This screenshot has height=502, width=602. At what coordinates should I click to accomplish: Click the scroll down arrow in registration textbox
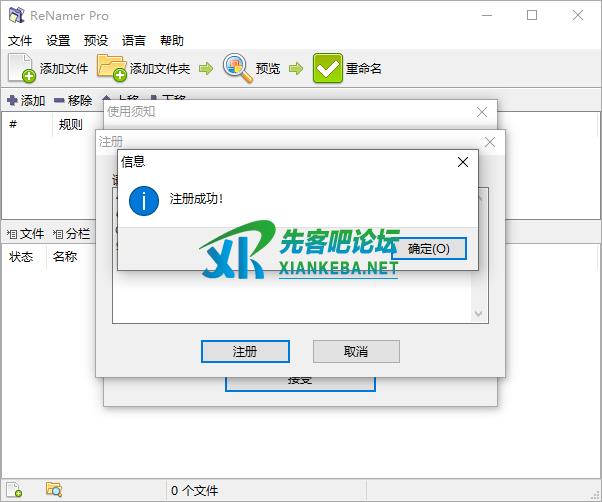coord(479,313)
